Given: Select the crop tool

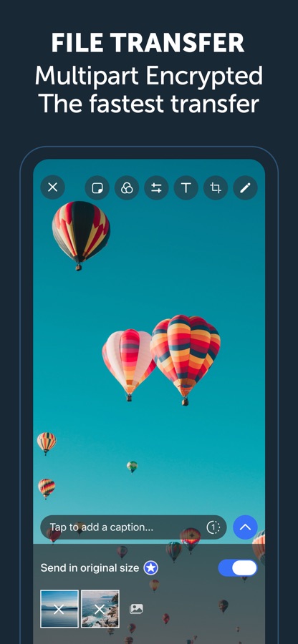Looking at the screenshot, I should [x=216, y=187].
